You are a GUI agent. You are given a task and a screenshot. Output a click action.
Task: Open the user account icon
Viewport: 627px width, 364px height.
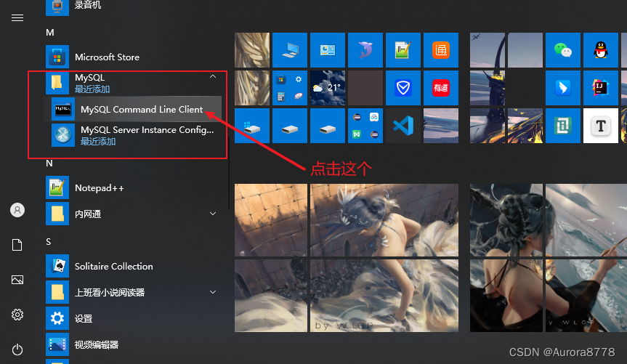17,209
